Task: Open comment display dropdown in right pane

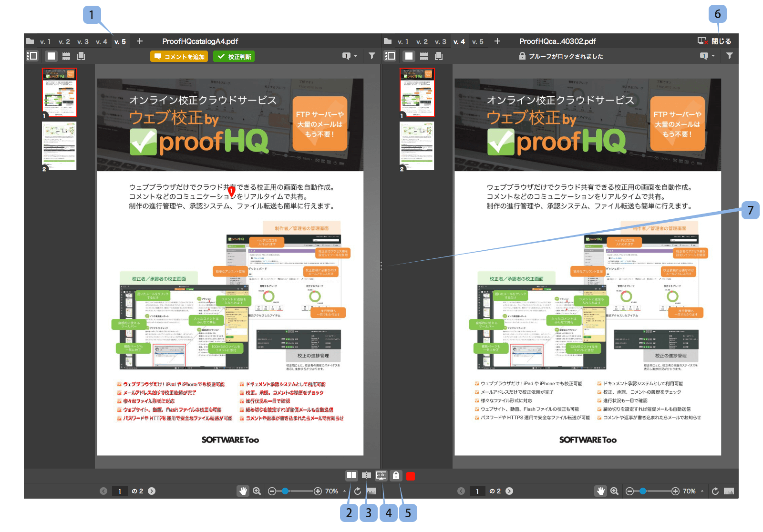Action: point(707,56)
